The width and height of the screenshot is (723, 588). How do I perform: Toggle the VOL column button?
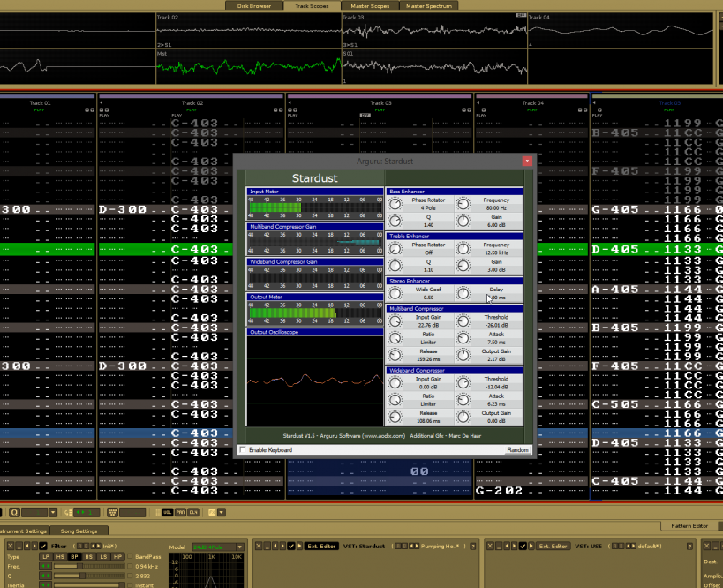pos(168,512)
